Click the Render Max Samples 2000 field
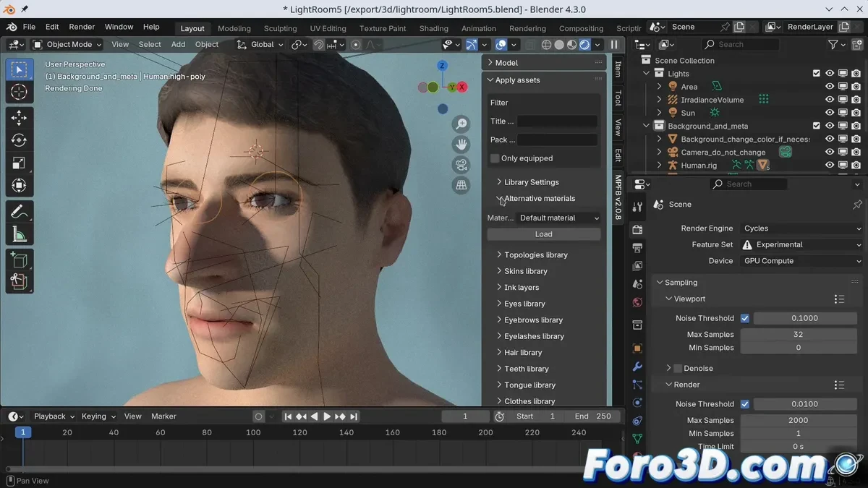The height and width of the screenshot is (488, 868). pos(799,420)
